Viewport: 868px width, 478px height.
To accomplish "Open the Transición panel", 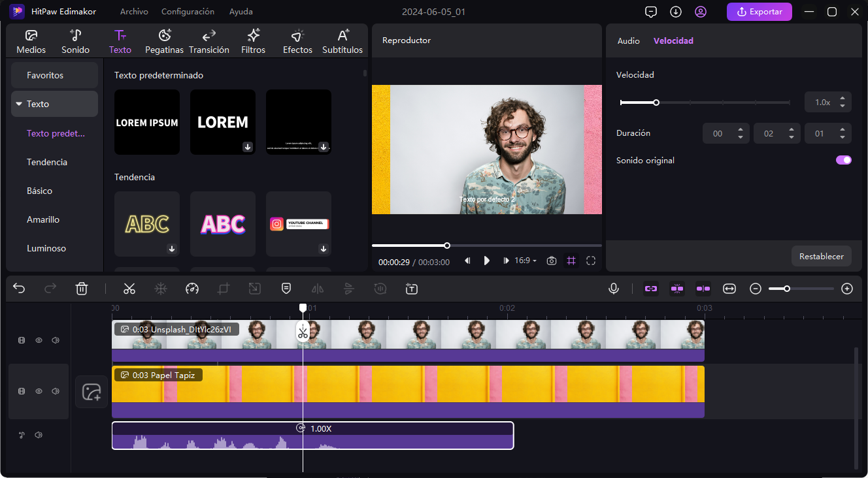I will (x=209, y=40).
